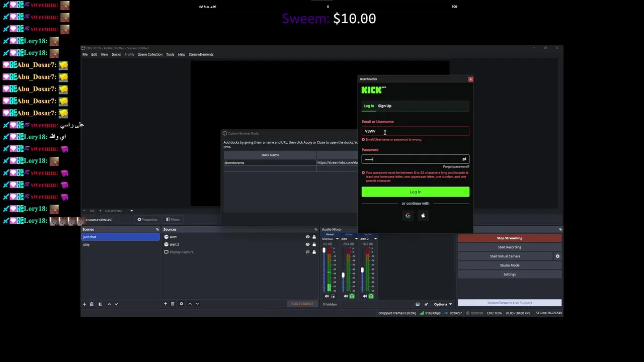
Task: Open the File menu
Action: click(x=85, y=54)
